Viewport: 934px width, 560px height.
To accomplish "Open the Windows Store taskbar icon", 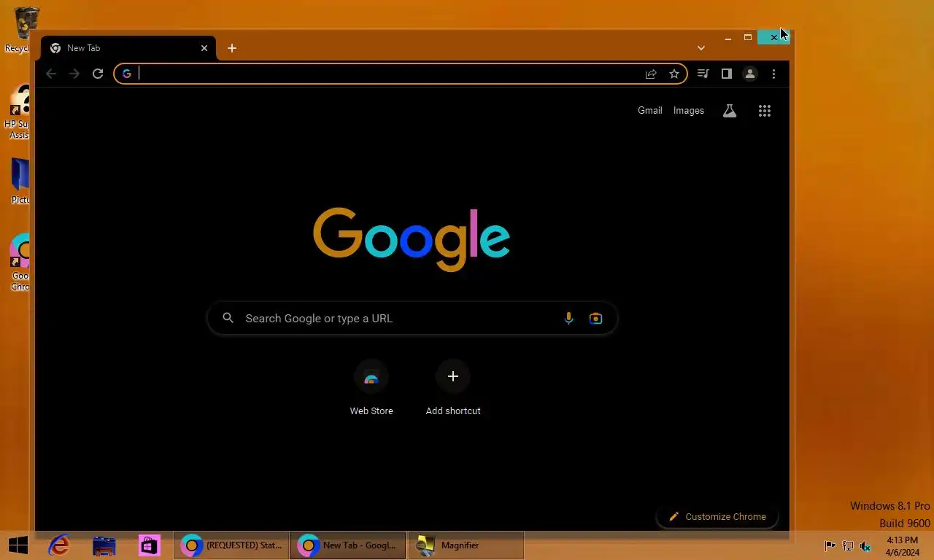I will pyautogui.click(x=150, y=545).
